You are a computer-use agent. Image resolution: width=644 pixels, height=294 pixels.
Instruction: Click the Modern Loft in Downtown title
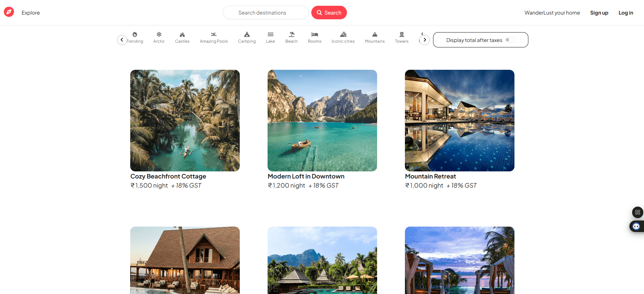pos(306,176)
